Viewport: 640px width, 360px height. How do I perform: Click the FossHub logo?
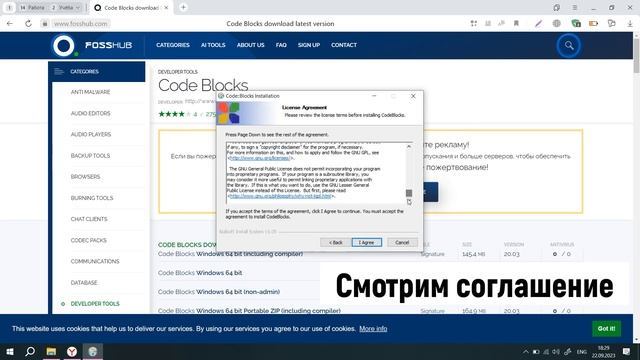pyautogui.click(x=92, y=45)
